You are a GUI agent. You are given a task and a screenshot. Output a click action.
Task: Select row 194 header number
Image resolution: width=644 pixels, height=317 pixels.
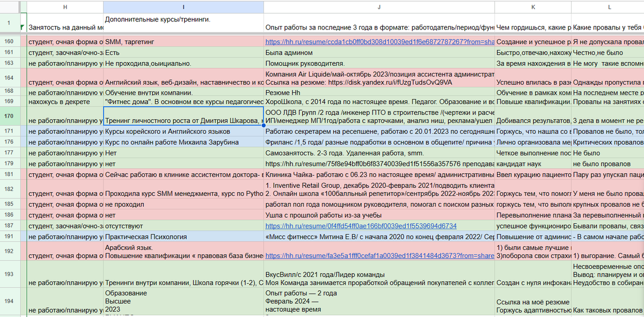click(x=9, y=301)
